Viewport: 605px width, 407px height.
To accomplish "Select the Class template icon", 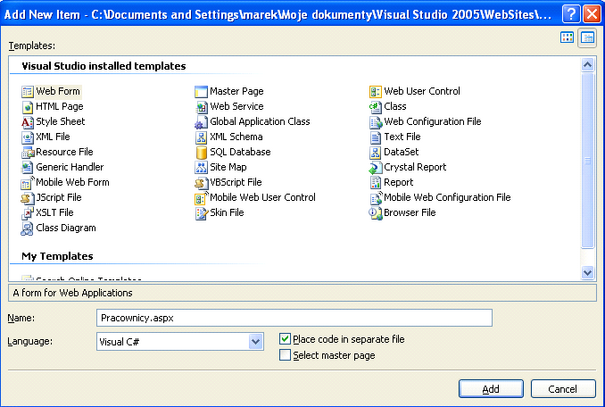I will [x=375, y=107].
